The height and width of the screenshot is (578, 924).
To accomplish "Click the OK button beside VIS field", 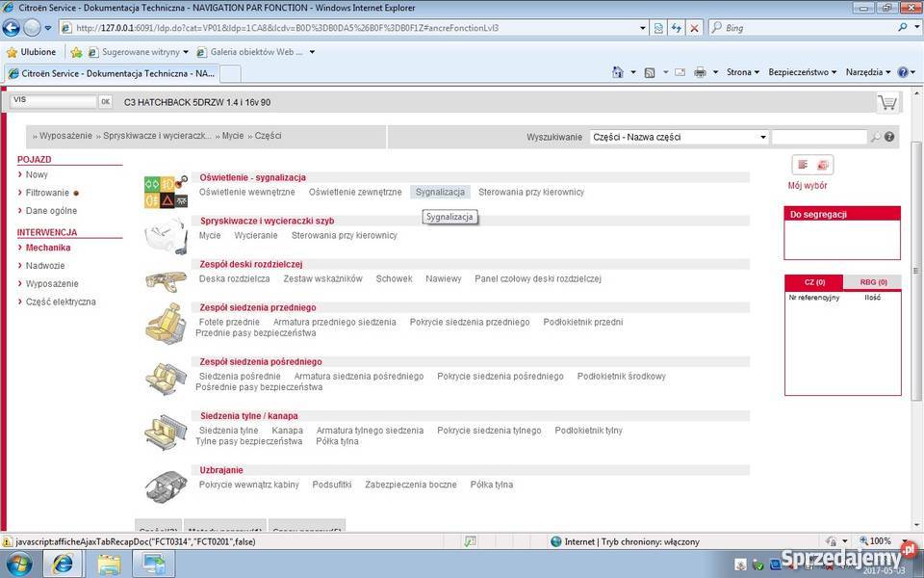I will tap(105, 101).
